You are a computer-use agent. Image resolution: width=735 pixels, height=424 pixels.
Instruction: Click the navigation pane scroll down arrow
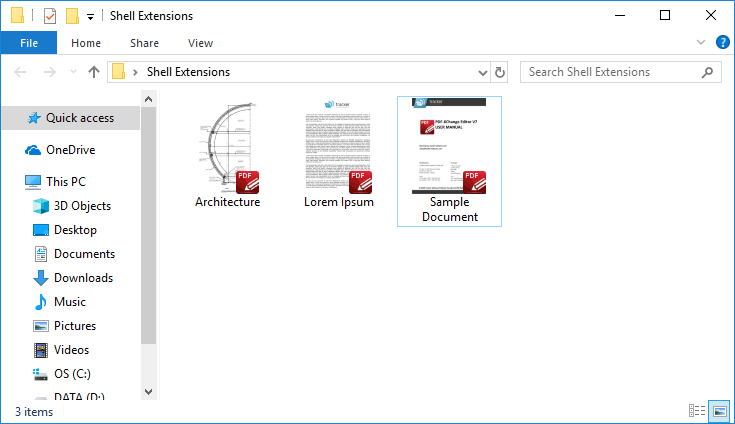tap(149, 391)
